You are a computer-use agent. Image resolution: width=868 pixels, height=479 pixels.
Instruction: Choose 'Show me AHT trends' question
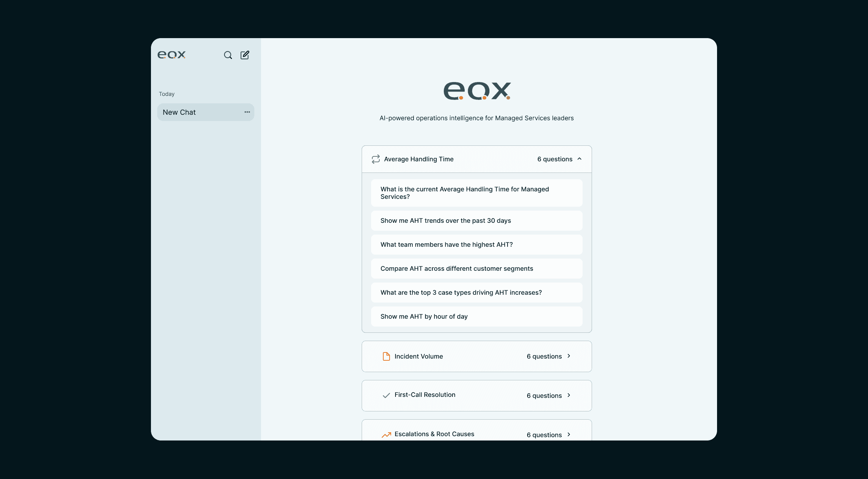tap(476, 221)
